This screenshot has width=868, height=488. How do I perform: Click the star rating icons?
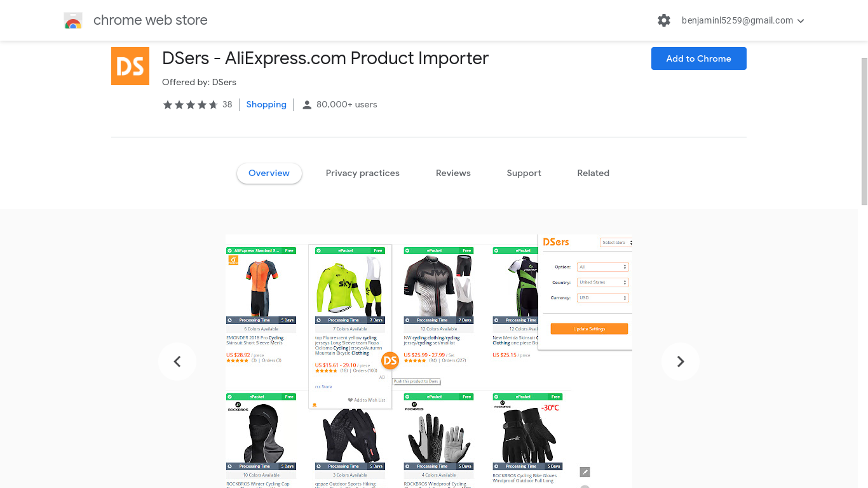191,105
